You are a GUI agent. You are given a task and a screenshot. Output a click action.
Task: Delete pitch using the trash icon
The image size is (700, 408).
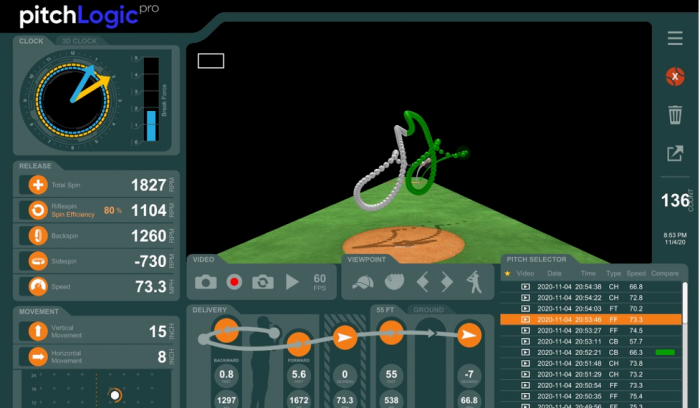click(x=675, y=114)
